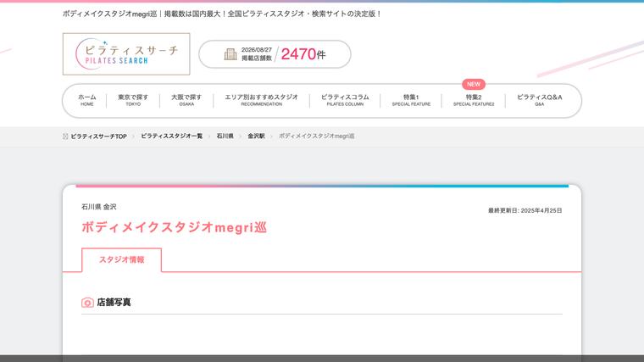
Task: Open 特集2 Special Feature2 menu item
Action: [x=474, y=100]
